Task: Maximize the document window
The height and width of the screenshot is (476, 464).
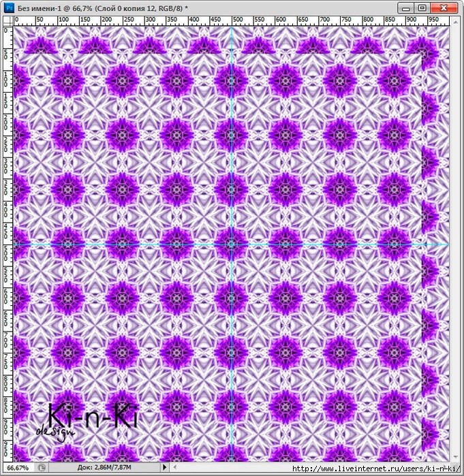Action: [x=422, y=7]
